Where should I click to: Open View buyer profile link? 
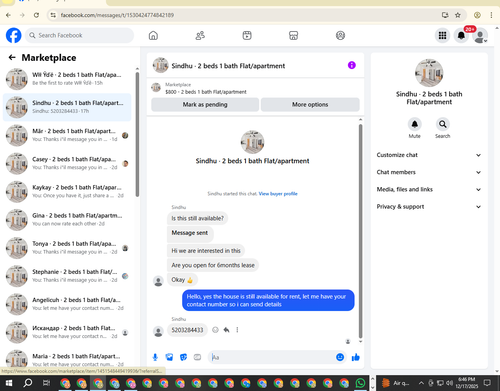point(278,194)
